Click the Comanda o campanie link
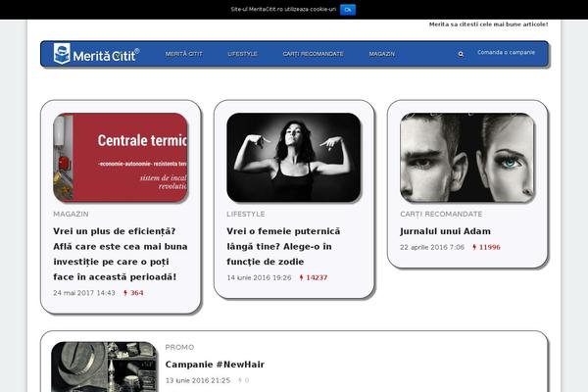 [506, 53]
